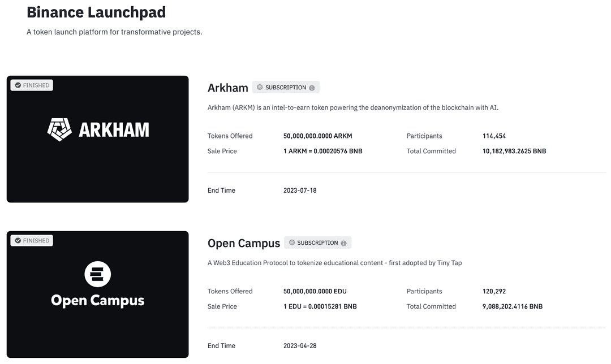Click the checkmark icon in Arkham's FINISHED badge
The height and width of the screenshot is (364, 611).
point(16,85)
